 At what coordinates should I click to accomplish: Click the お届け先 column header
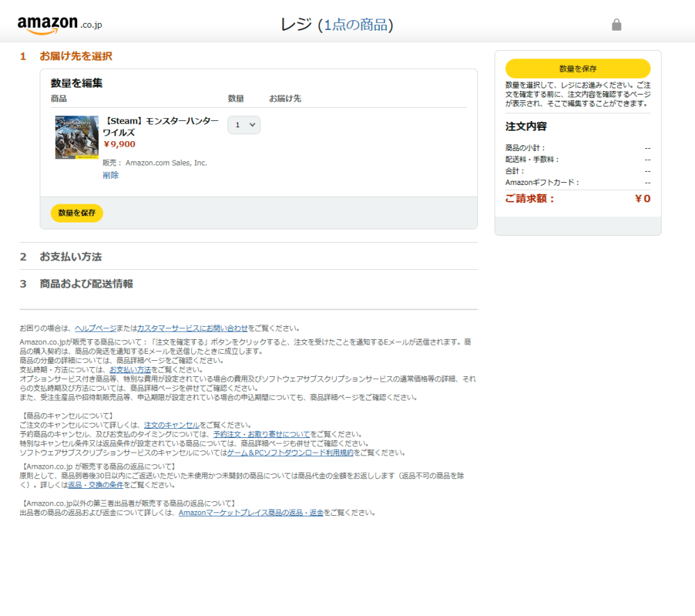tap(285, 98)
